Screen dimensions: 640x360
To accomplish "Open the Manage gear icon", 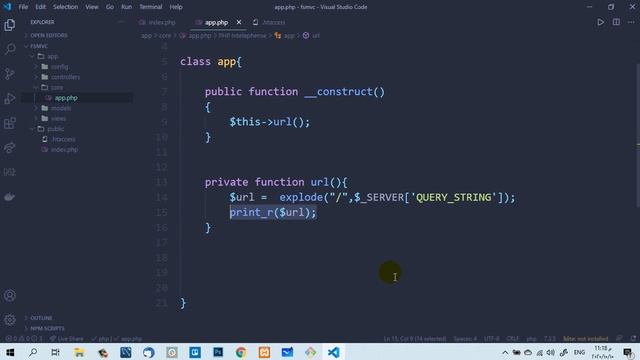I will (10, 320).
